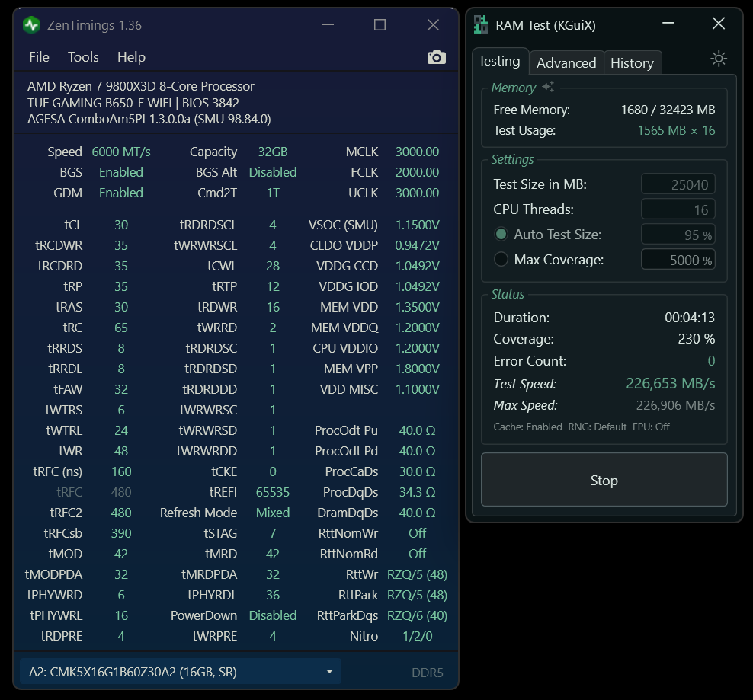Click the RAM Test app icon

pyautogui.click(x=481, y=24)
